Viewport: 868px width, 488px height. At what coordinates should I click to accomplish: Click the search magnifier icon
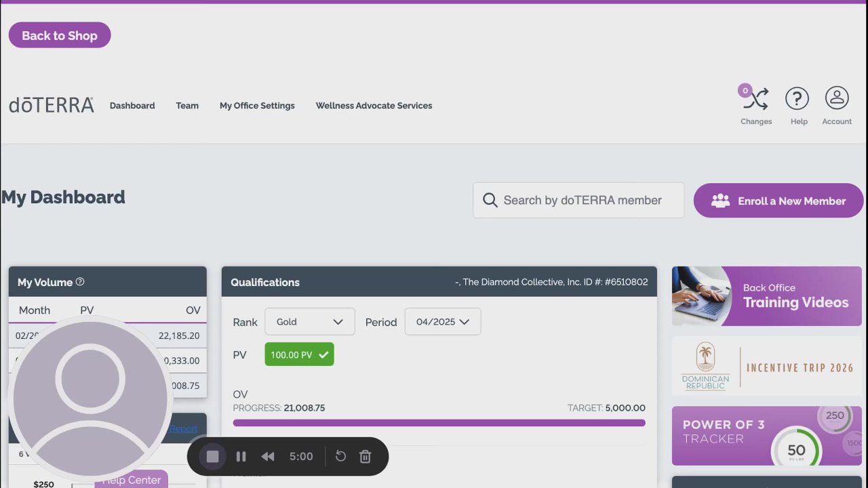490,200
